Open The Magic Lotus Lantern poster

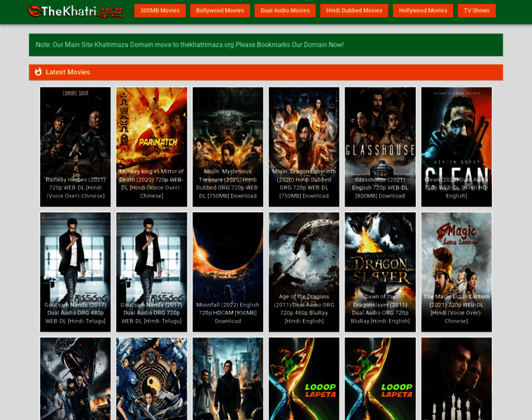coord(456,272)
